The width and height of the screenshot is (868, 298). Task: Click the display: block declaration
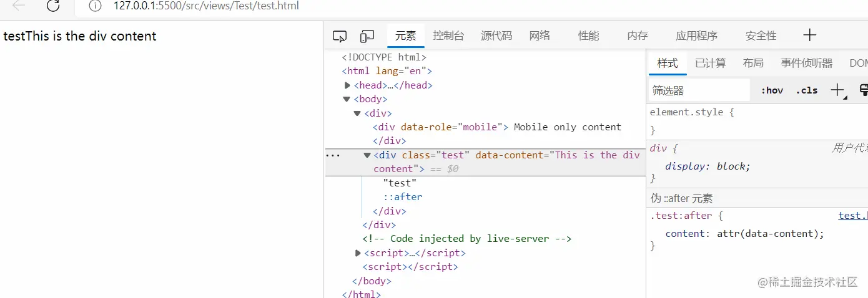708,166
